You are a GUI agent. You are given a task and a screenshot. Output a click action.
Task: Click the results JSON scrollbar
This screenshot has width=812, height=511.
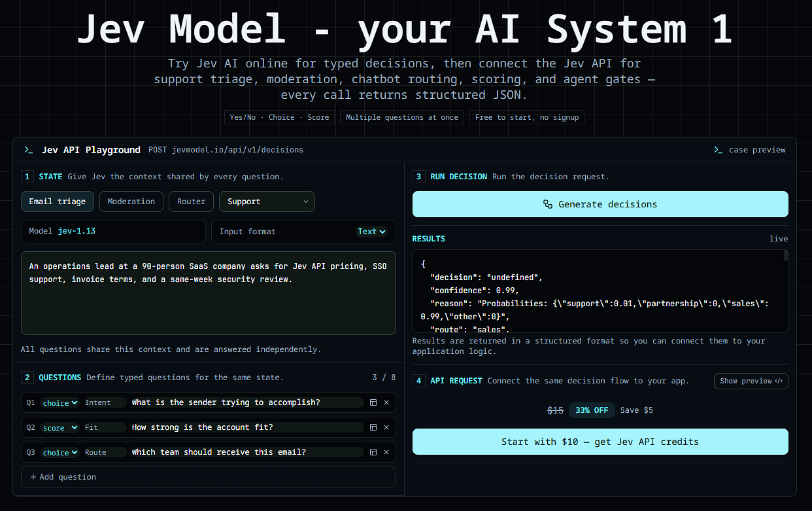click(786, 256)
